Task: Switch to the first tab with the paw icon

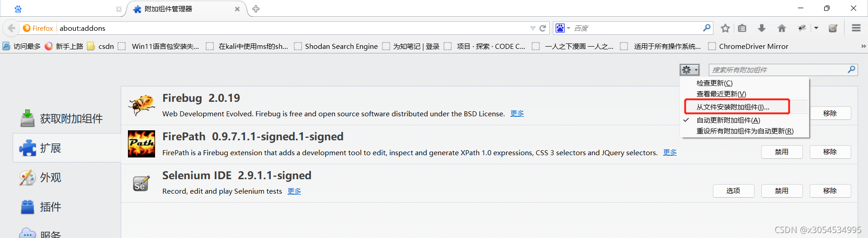Action: (x=63, y=9)
